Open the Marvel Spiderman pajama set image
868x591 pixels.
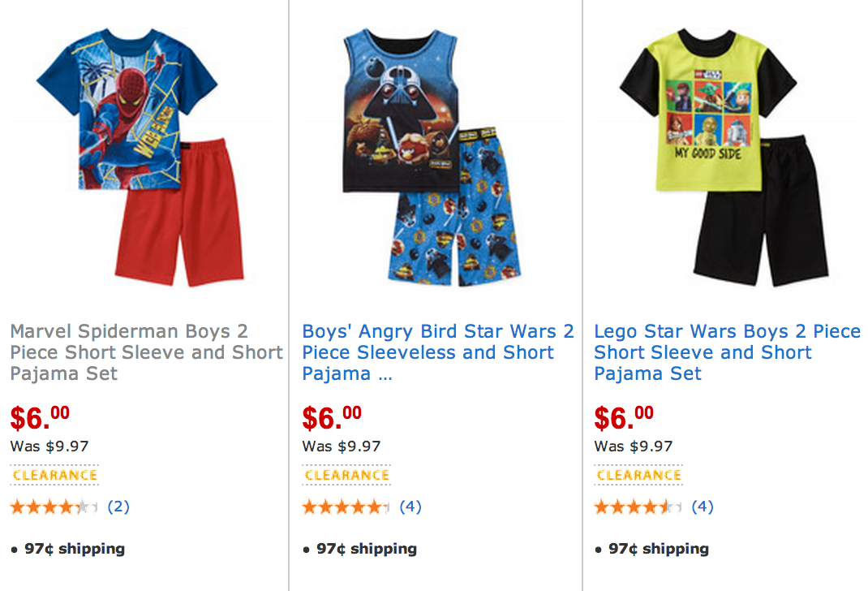(x=140, y=158)
